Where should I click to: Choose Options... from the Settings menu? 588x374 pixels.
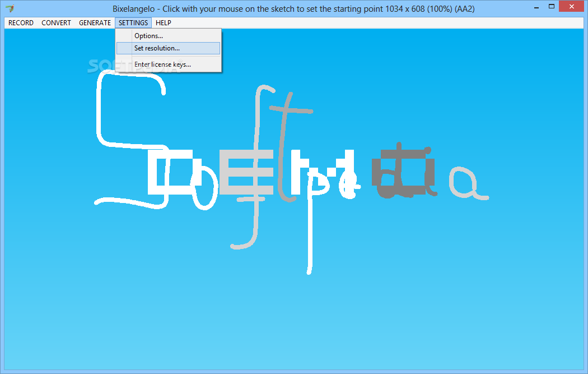tap(169, 36)
